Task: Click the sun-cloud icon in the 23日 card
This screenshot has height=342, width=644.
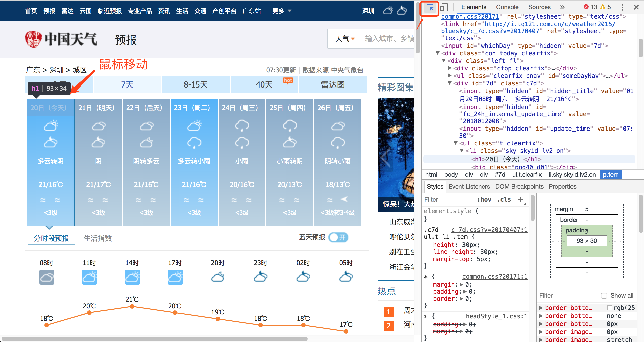Action: pyautogui.click(x=194, y=126)
